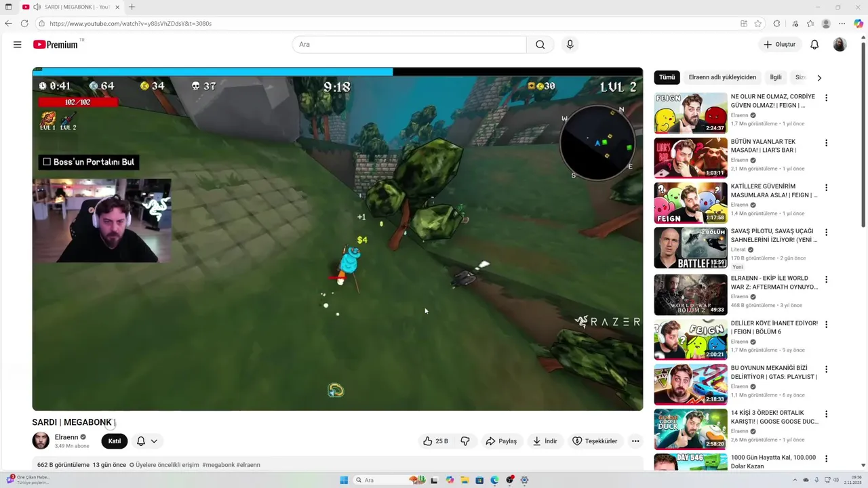Open Goose Goose Duck video thumbnail
This screenshot has height=488, width=868.
coord(690,429)
